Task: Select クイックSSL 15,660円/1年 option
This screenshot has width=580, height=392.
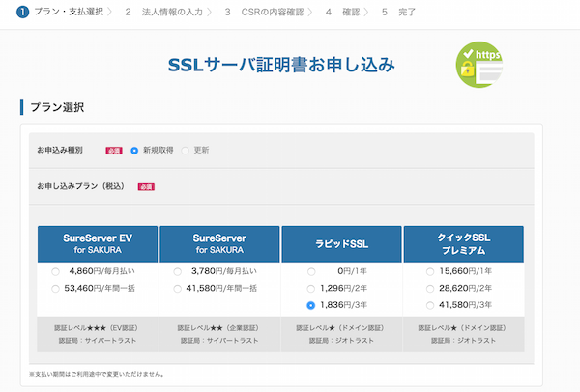Action: pyautogui.click(x=430, y=272)
